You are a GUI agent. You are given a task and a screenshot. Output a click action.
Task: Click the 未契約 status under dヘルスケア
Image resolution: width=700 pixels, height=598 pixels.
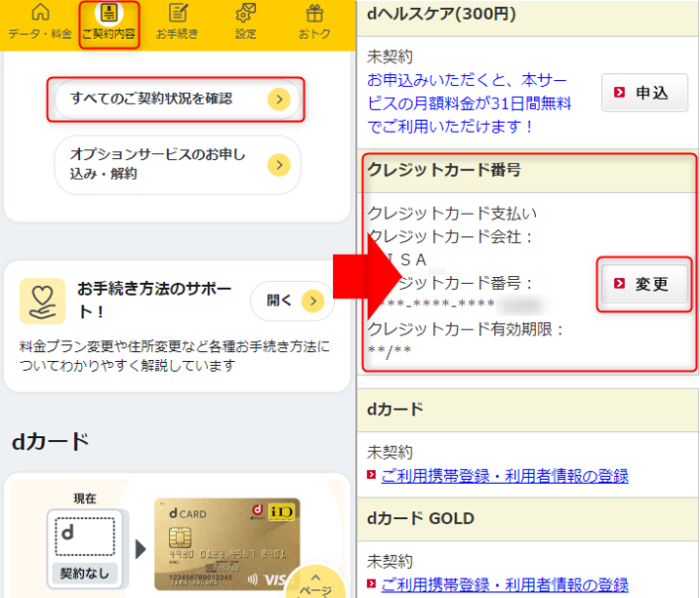pyautogui.click(x=390, y=57)
